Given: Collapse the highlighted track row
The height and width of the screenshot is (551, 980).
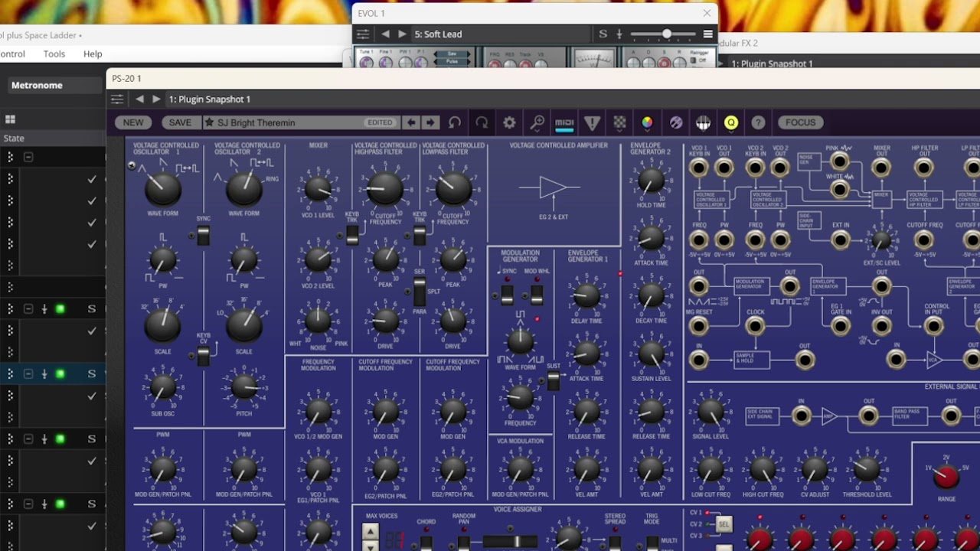Looking at the screenshot, I should (28, 373).
